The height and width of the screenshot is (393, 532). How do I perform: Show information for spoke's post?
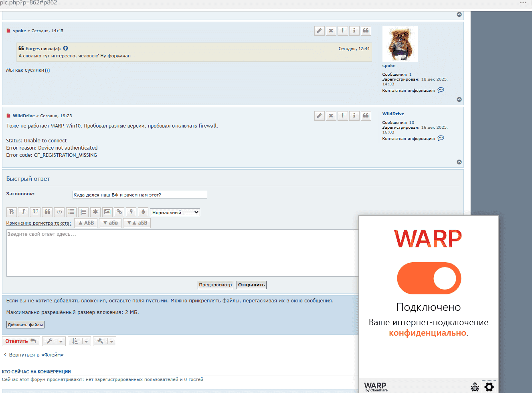pos(354,31)
